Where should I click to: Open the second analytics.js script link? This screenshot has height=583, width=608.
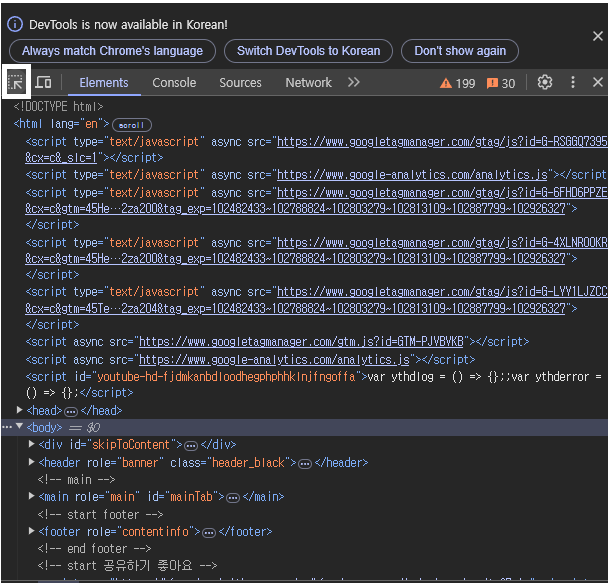pyautogui.click(x=274, y=360)
